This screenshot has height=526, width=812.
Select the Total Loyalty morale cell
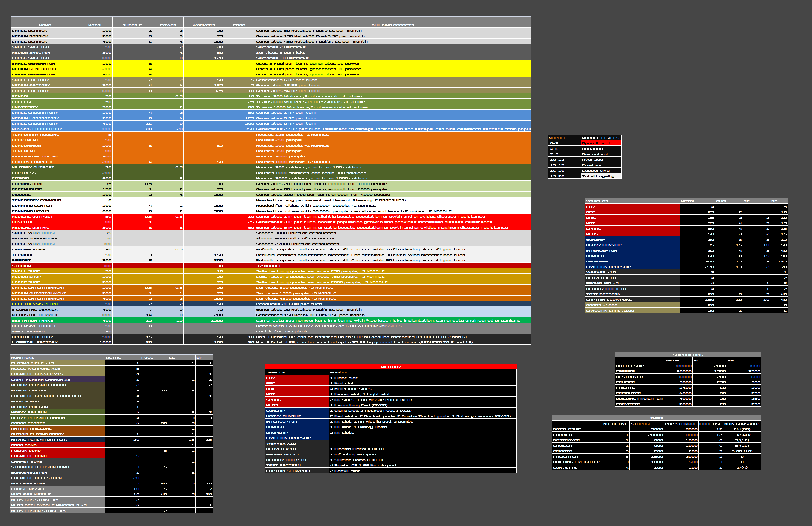click(x=601, y=176)
